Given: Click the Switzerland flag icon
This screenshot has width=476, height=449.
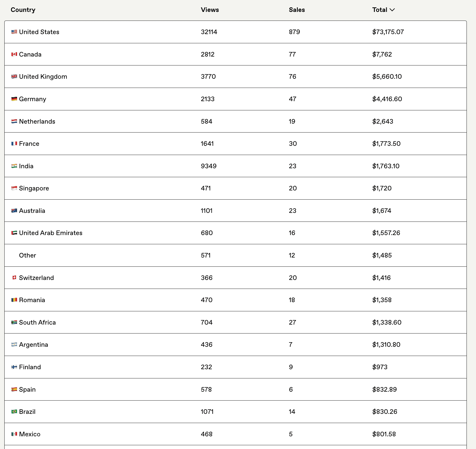Looking at the screenshot, I should 14,278.
